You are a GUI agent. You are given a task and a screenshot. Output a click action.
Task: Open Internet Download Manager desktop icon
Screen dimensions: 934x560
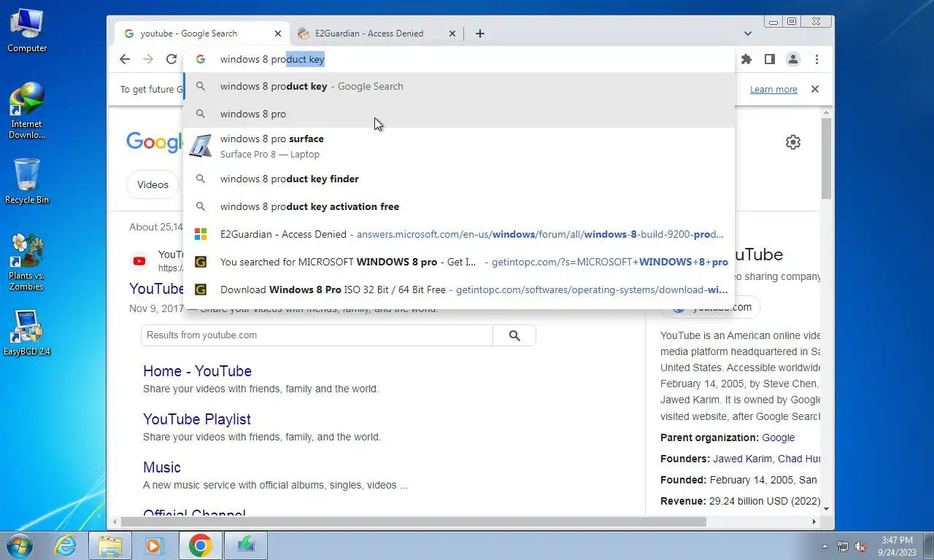(27, 111)
